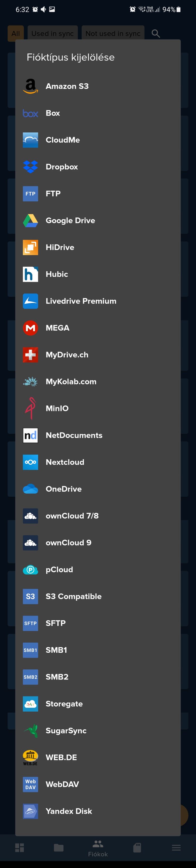Tap the Google Drive triangle icon

coord(30,220)
